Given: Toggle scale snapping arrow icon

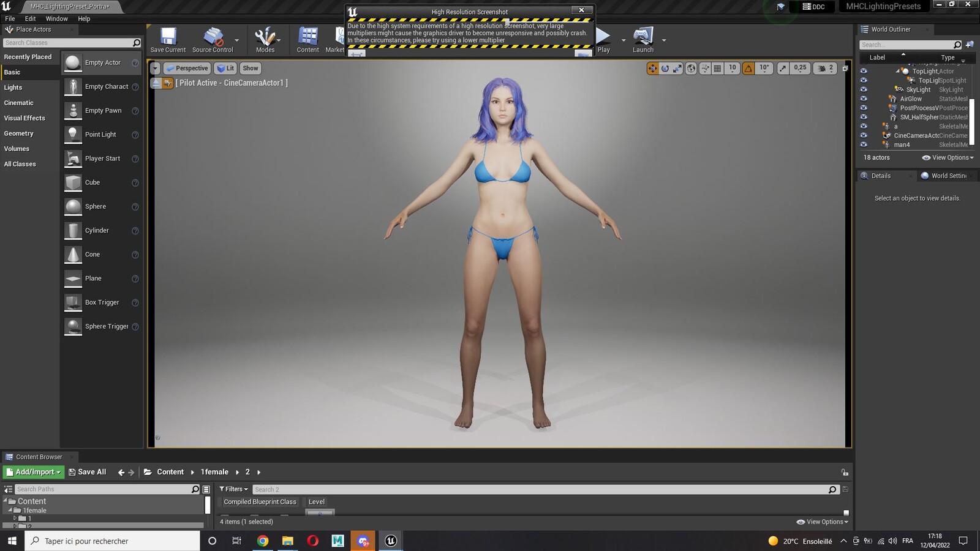Looking at the screenshot, I should pos(783,69).
